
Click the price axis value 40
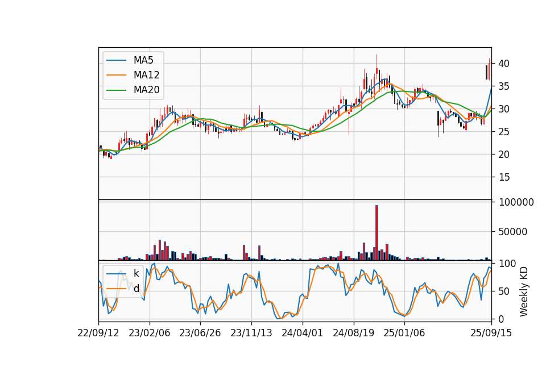point(504,64)
